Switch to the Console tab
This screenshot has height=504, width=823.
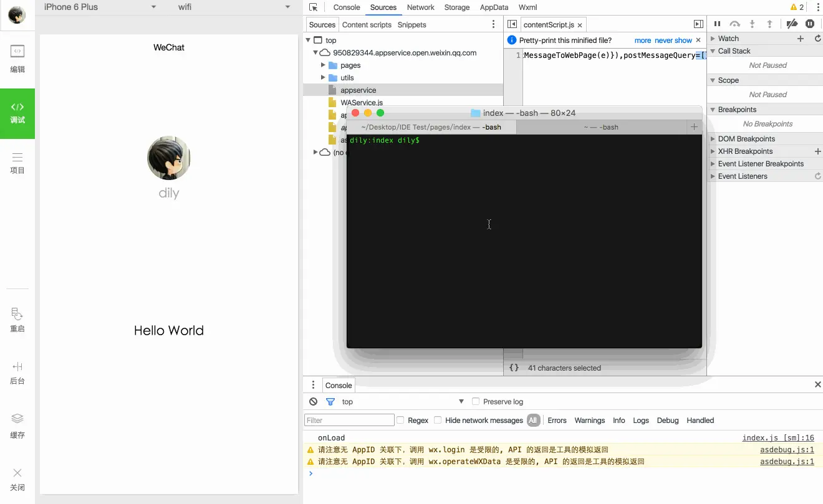point(347,7)
